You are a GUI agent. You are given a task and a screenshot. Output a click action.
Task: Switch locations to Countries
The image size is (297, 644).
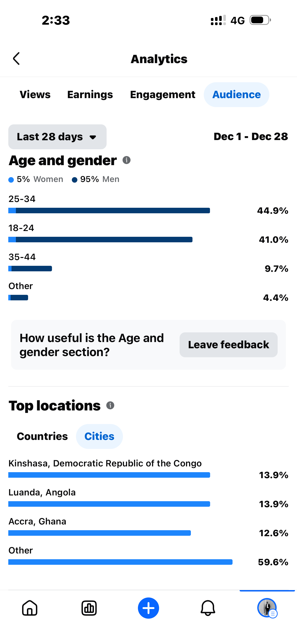pyautogui.click(x=42, y=436)
